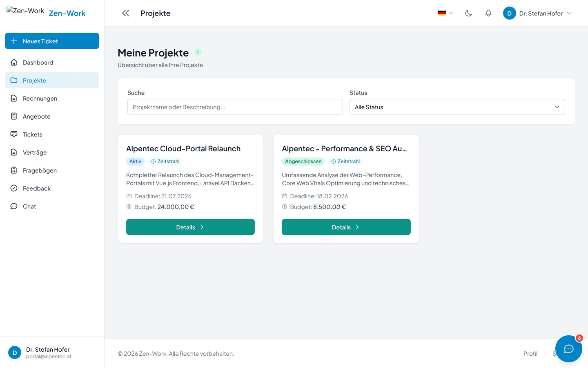
Task: Click the Profil footer link
Action: pyautogui.click(x=530, y=354)
